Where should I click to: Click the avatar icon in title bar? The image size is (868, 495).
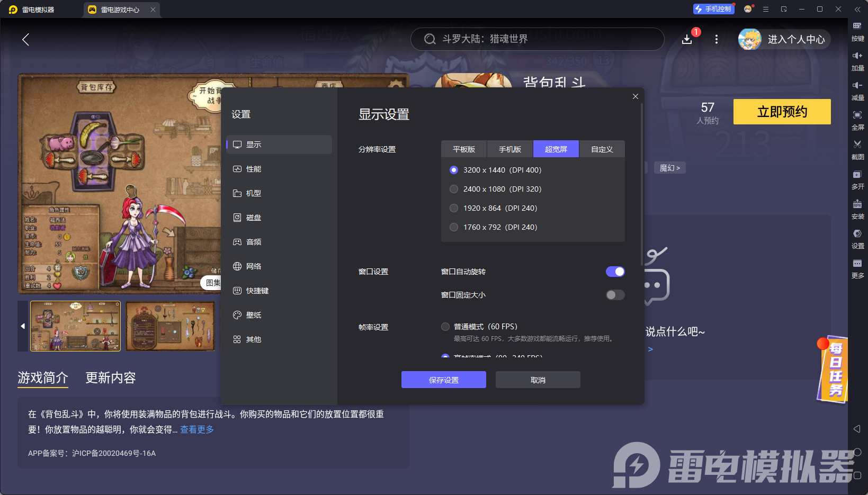(x=748, y=9)
